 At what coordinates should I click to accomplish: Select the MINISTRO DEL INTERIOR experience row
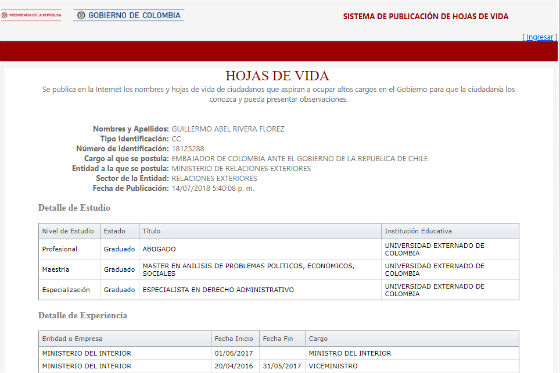pyautogui.click(x=279, y=353)
